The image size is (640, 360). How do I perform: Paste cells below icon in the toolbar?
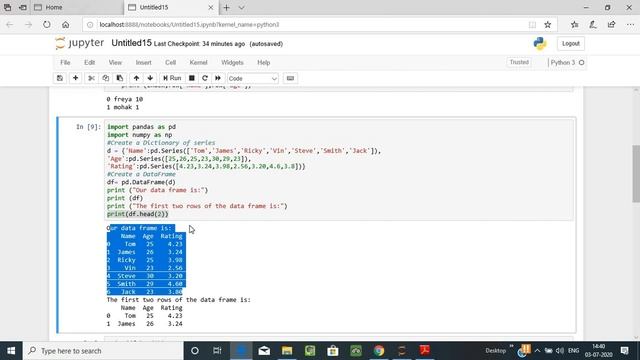pyautogui.click(x=120, y=78)
